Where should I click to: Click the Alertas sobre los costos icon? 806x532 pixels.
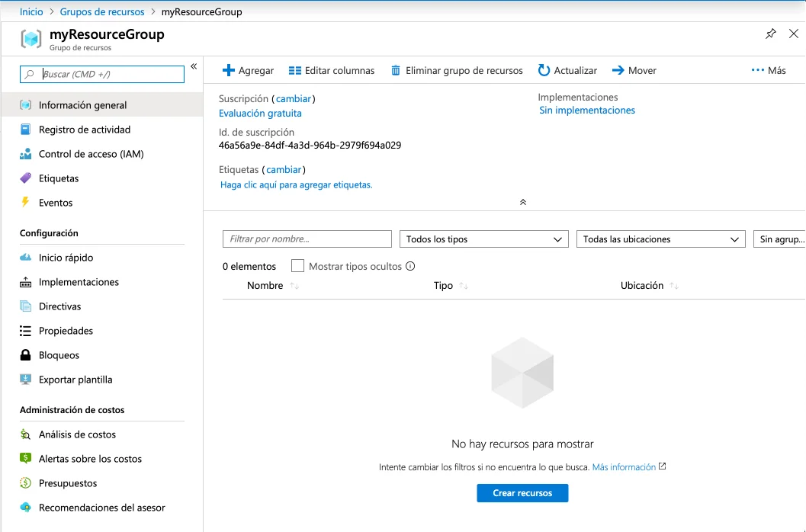pos(25,458)
